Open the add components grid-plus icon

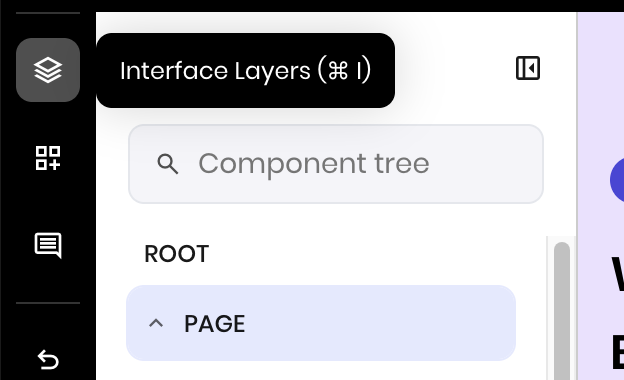48,158
